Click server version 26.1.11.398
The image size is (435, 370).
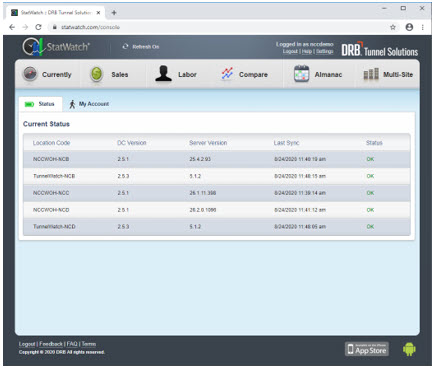pyautogui.click(x=203, y=193)
